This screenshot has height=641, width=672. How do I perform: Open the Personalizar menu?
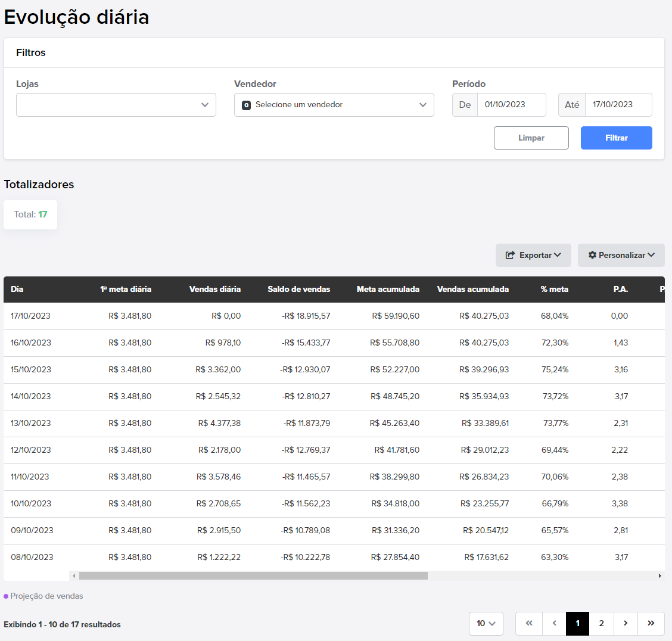(x=621, y=256)
